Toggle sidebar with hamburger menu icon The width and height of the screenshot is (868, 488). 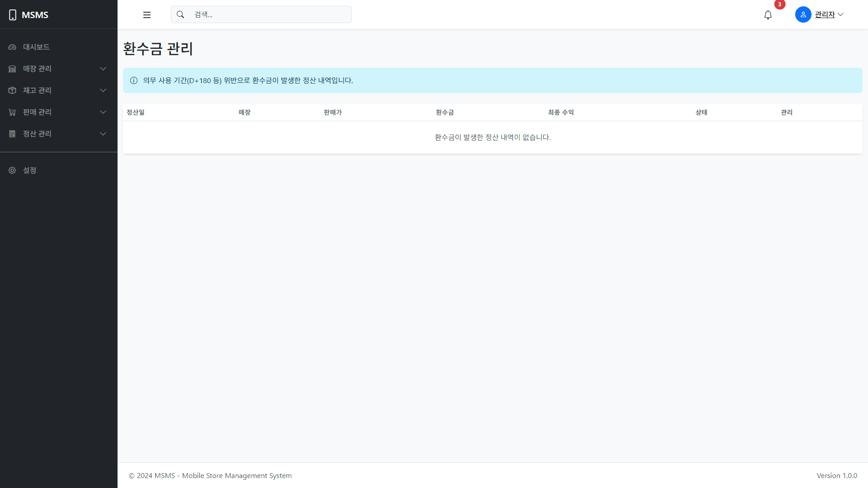[x=147, y=15]
